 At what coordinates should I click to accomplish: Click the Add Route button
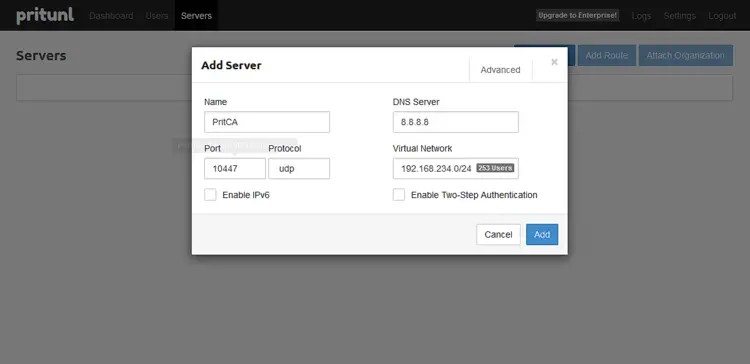(607, 55)
